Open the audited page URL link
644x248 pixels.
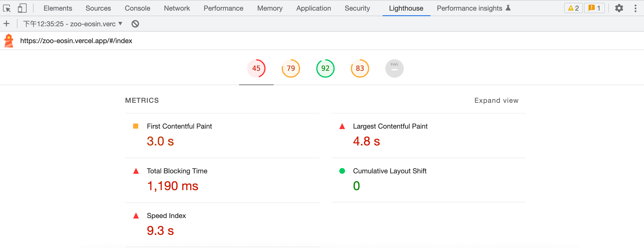(x=76, y=41)
